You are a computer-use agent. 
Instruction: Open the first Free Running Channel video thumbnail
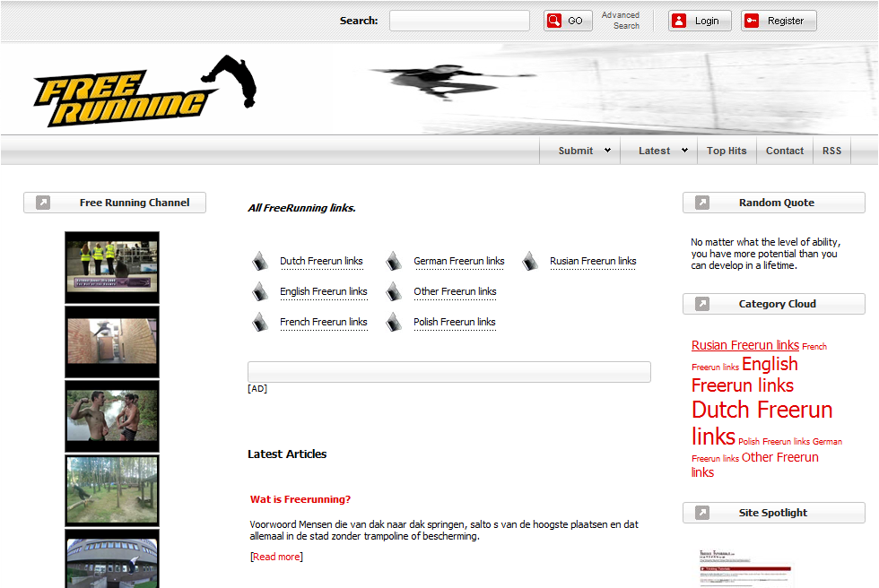pyautogui.click(x=112, y=267)
